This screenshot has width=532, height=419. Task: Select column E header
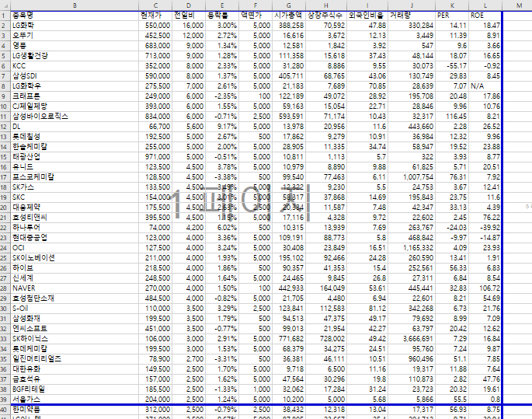[222, 5]
